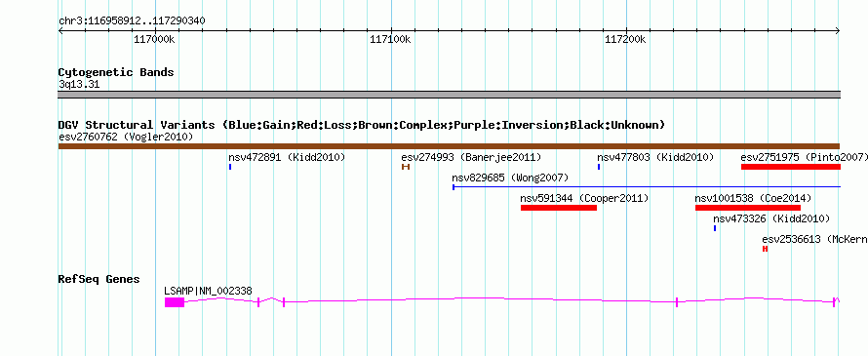The width and height of the screenshot is (868, 356).
Task: Click the nsv472891 (Kidd2010) label
Action: [287, 157]
